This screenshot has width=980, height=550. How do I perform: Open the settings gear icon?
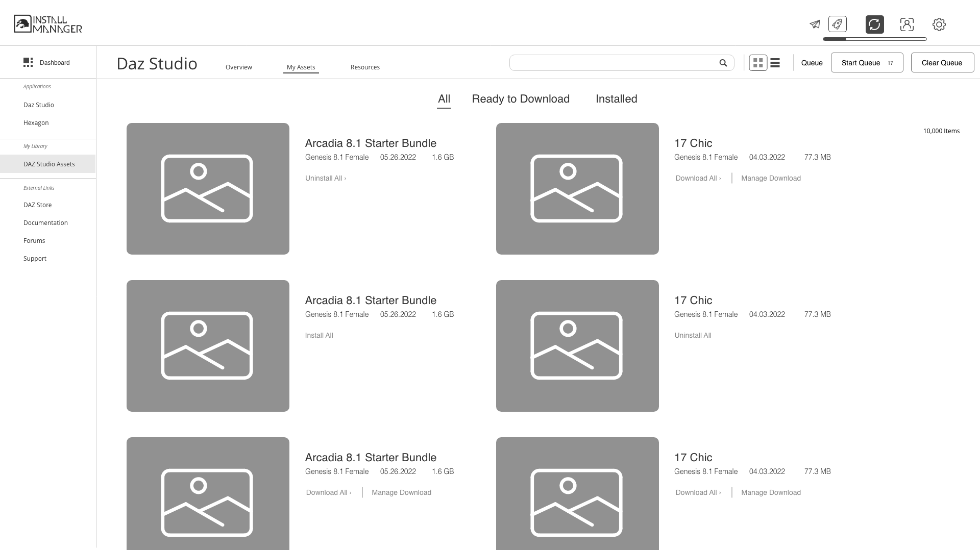click(939, 24)
